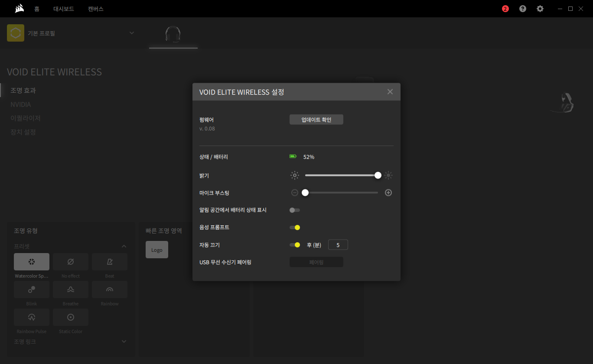Close the VOID ELITE WIRELESS settings dialog
The height and width of the screenshot is (364, 593).
pos(390,92)
